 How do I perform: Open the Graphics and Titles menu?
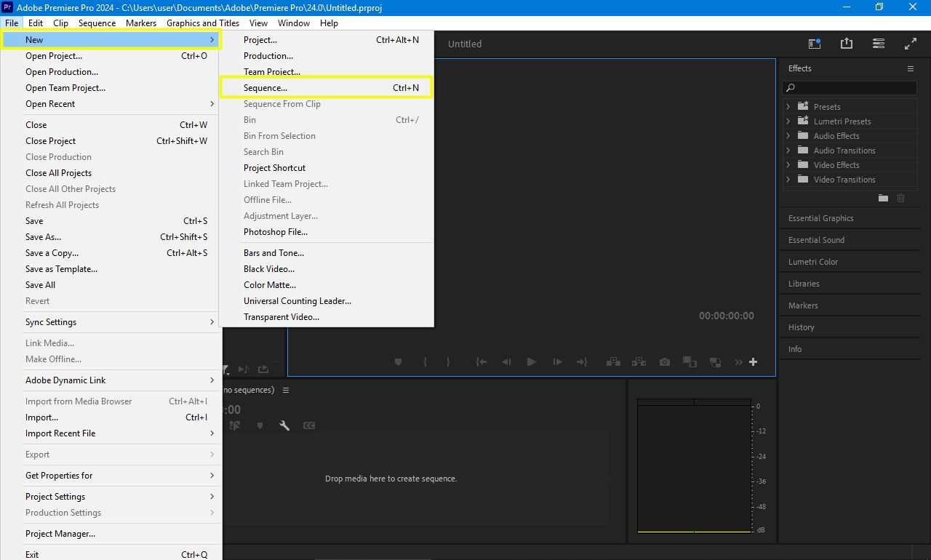[x=203, y=23]
